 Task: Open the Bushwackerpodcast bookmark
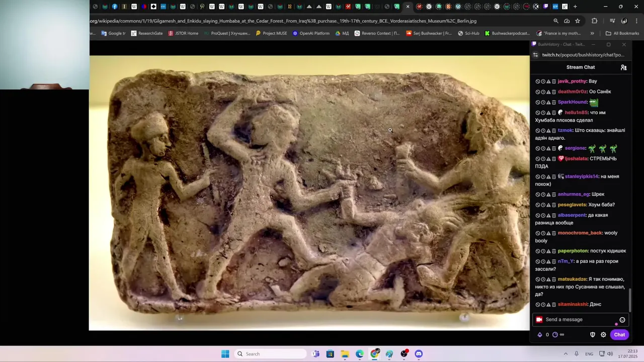[507, 34]
